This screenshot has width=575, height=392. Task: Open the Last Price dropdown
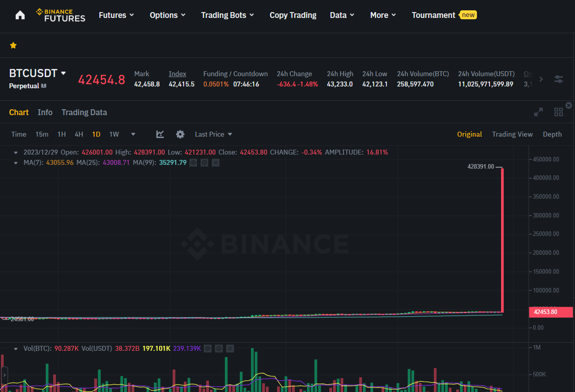[x=213, y=134]
